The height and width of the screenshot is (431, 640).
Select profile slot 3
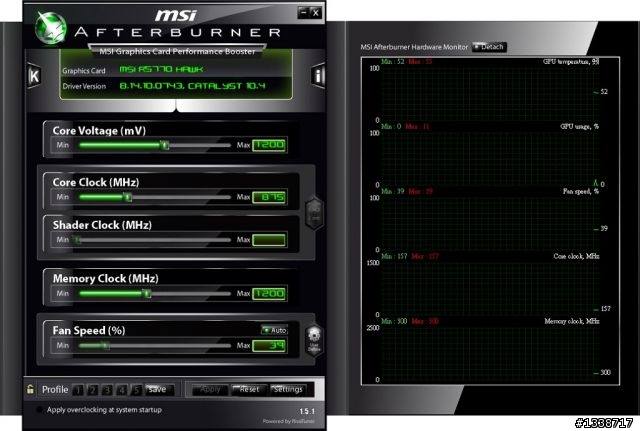[107, 390]
